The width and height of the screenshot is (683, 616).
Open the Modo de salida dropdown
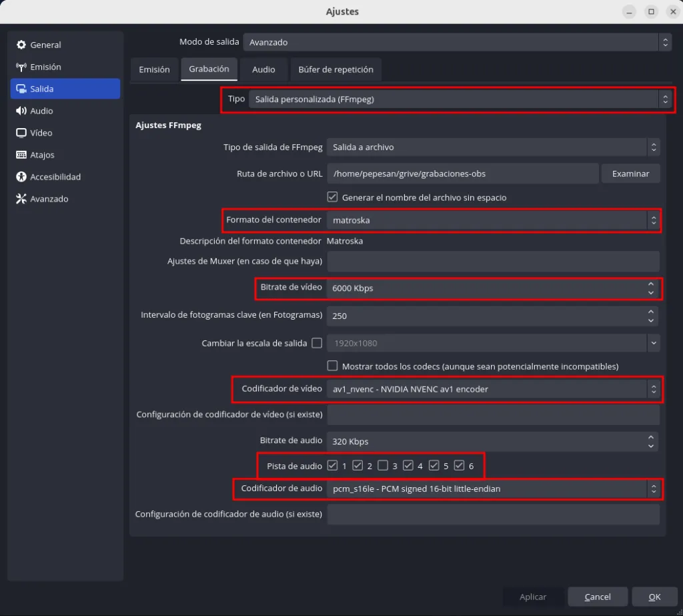point(457,42)
